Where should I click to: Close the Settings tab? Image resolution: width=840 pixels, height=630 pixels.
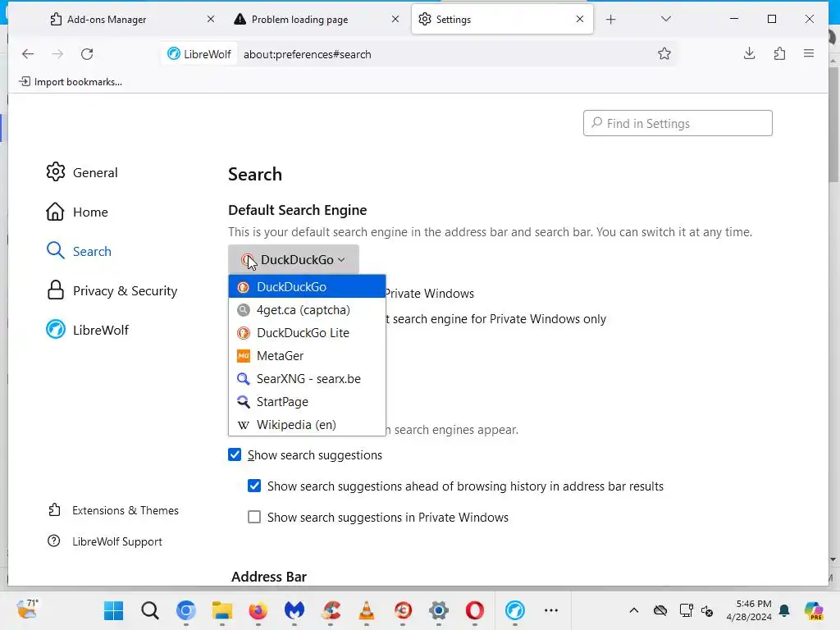coord(580,20)
